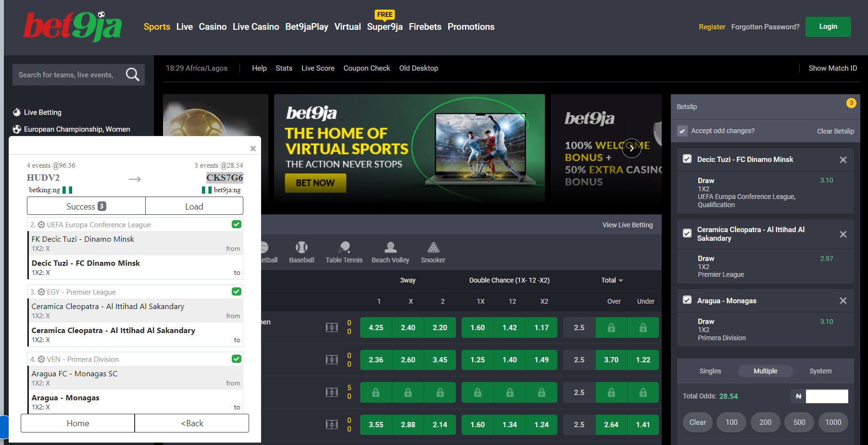
Task: Open the Live Betting sidebar section
Action: tap(43, 112)
